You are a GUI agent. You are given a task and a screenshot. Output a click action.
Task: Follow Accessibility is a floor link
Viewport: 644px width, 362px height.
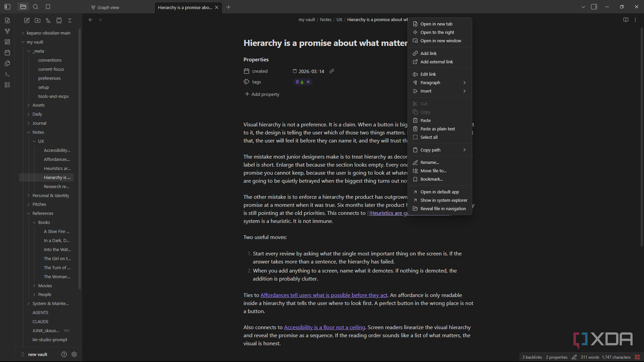pos(324,327)
